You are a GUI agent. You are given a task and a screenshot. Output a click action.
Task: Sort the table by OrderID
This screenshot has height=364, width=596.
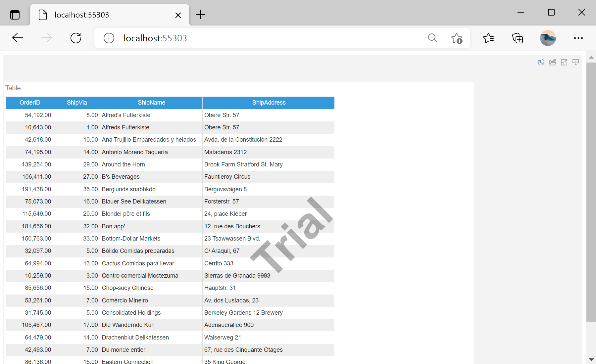click(x=29, y=103)
